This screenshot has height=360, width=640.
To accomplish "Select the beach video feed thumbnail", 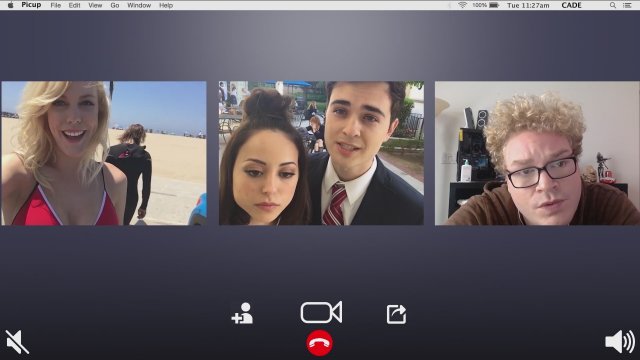I will (104, 153).
